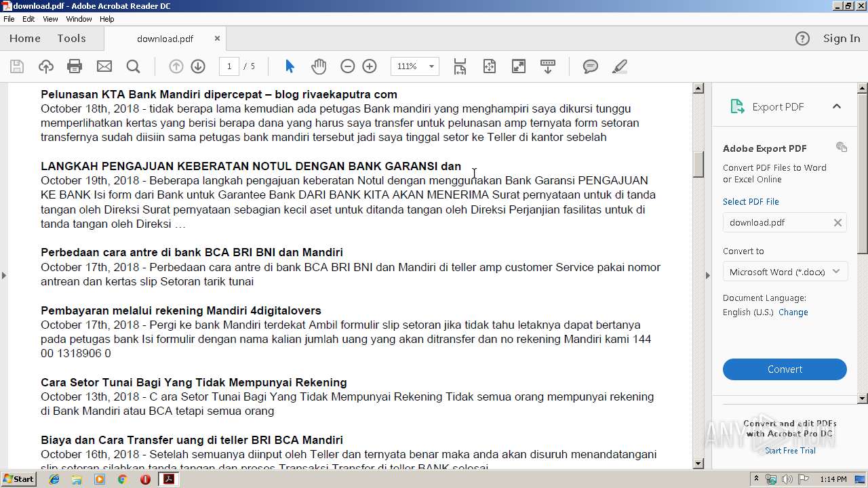The width and height of the screenshot is (868, 488).
Task: Open the Find text magnifier icon
Action: (x=133, y=66)
